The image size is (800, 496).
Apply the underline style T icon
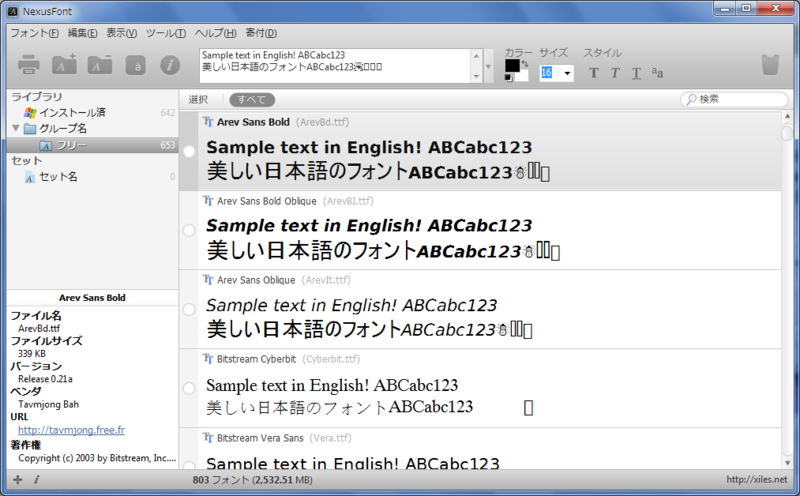[x=636, y=73]
